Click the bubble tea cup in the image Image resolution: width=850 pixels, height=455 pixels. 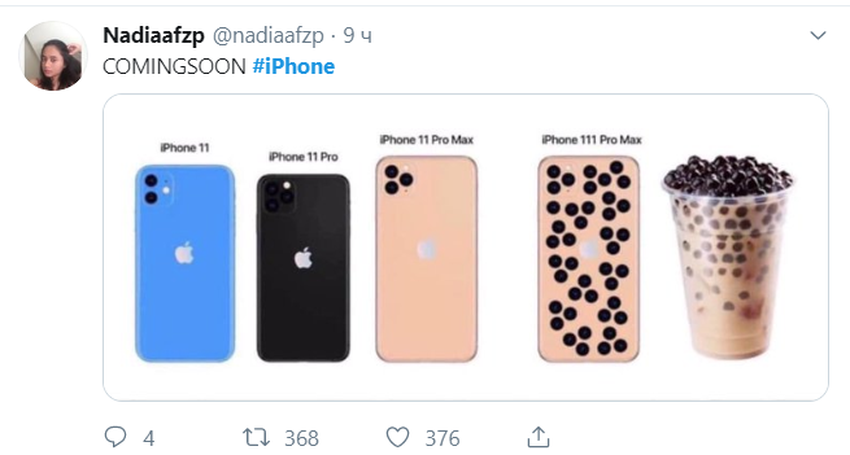[727, 258]
